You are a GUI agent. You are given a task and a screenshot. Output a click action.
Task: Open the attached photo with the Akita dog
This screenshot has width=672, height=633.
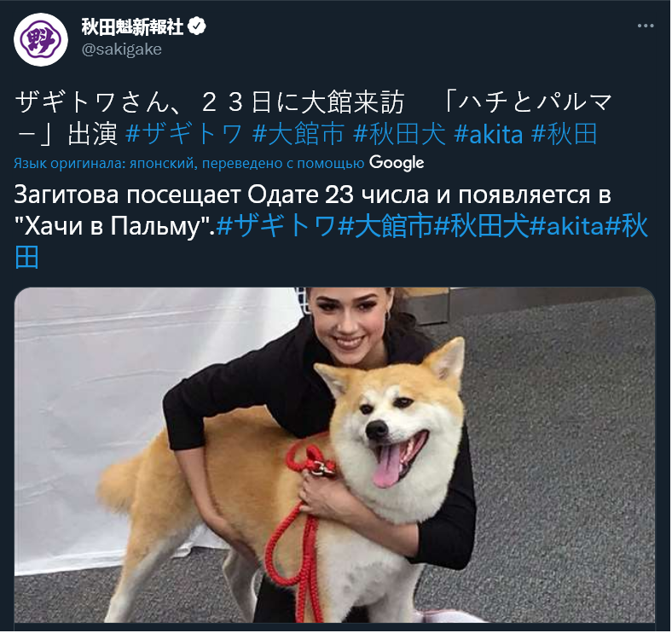(334, 455)
